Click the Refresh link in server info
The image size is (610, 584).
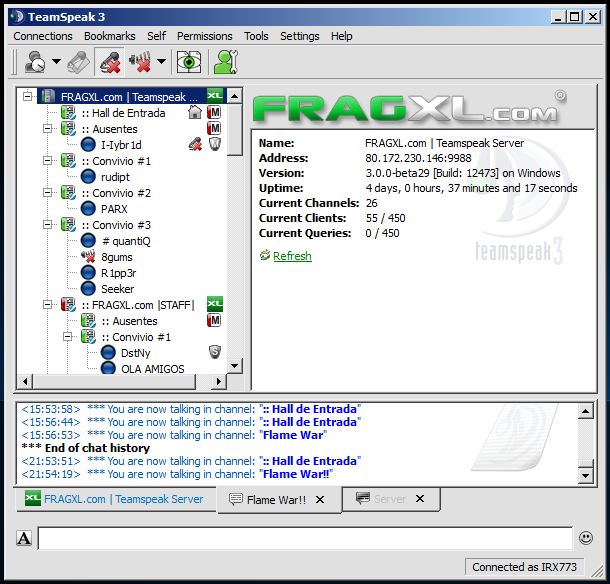(292, 256)
